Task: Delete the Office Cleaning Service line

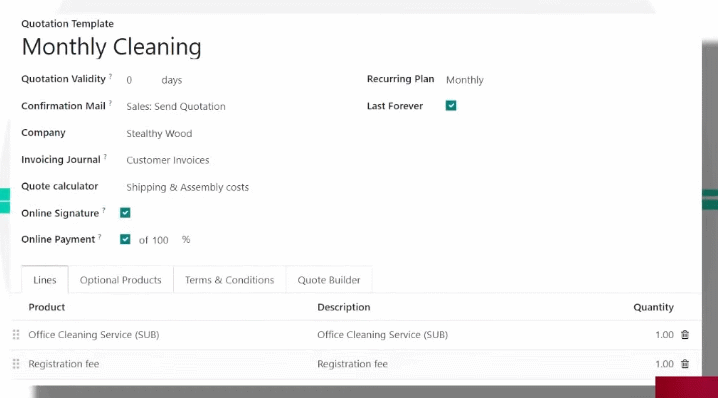Action: (x=685, y=335)
